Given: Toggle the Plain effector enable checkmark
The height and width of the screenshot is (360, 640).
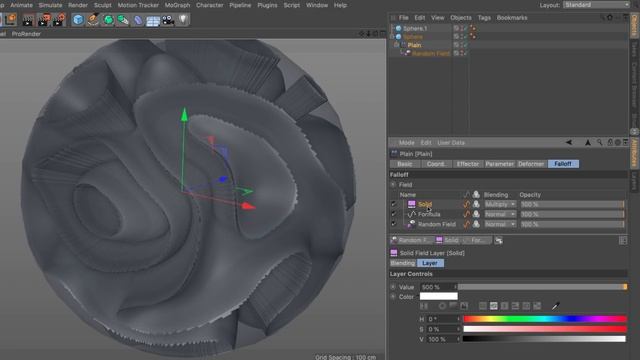Looking at the screenshot, I should pyautogui.click(x=466, y=45).
